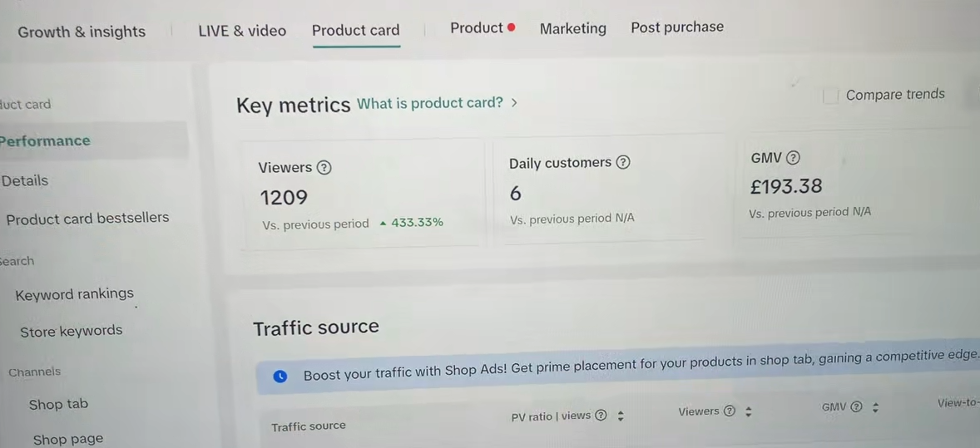Open the Post purchase tab
The height and width of the screenshot is (448, 980).
(x=677, y=27)
